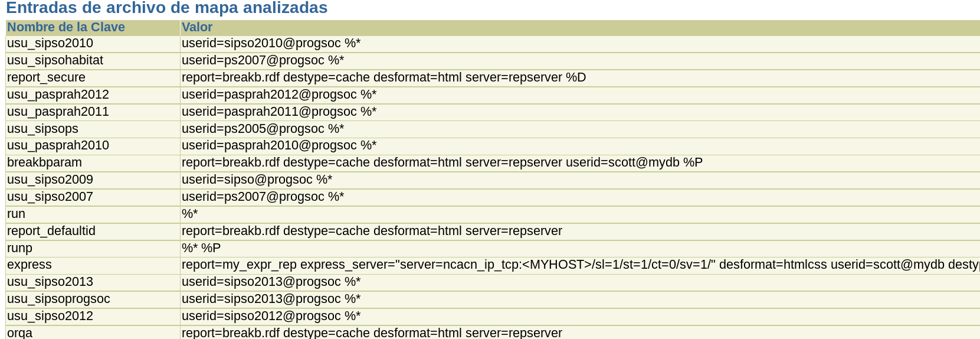Screen dimensions: 980x339
Task: Click the 'run' key name
Action: 16,214
